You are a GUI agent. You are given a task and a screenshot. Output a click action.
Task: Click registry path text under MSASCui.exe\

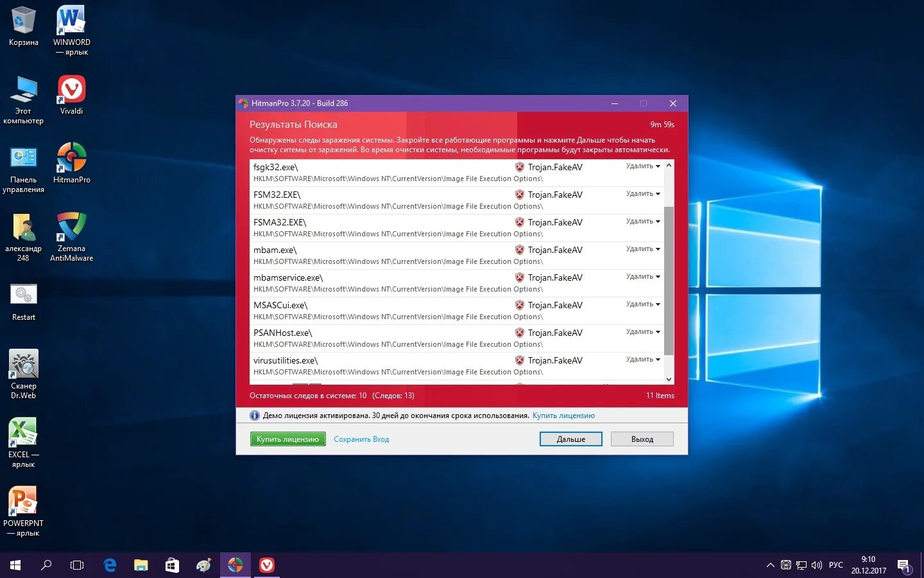[x=398, y=317]
